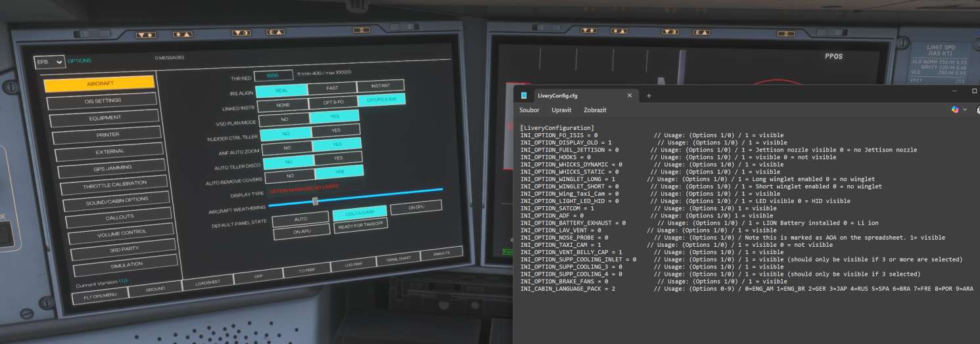Enable RUDDER CTRL TILLER with YES
Image resolution: width=980 pixels, height=344 pixels.
click(335, 131)
